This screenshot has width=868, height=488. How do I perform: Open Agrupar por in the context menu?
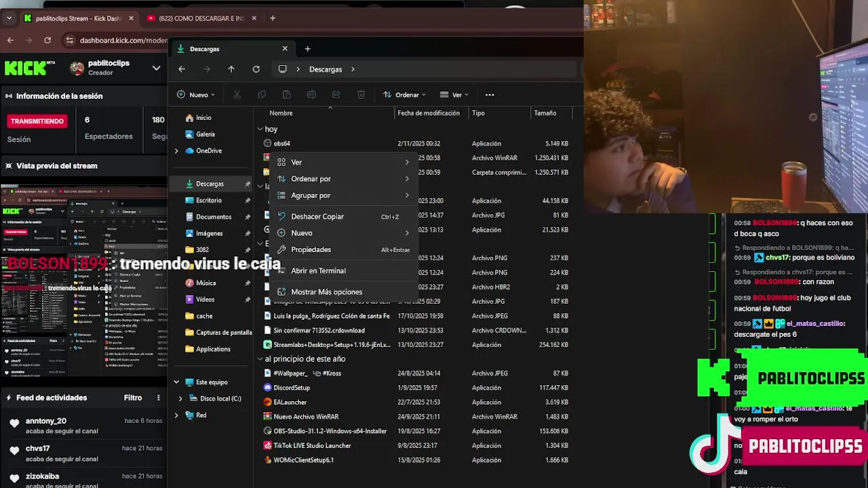click(x=344, y=195)
